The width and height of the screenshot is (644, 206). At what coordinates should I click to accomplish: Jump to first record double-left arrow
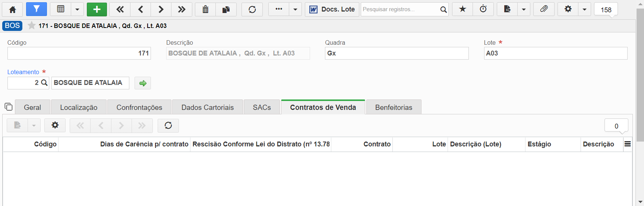coord(120,9)
